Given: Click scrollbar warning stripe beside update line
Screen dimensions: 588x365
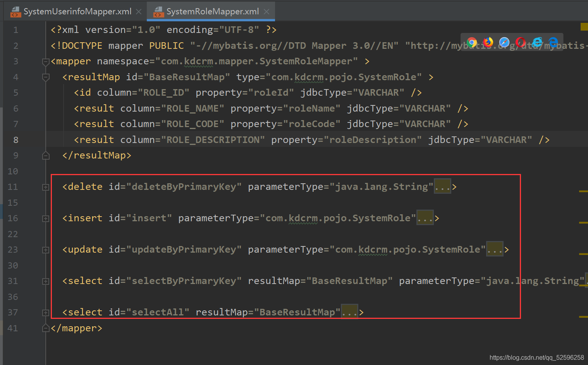Looking at the screenshot, I should 583,254.
